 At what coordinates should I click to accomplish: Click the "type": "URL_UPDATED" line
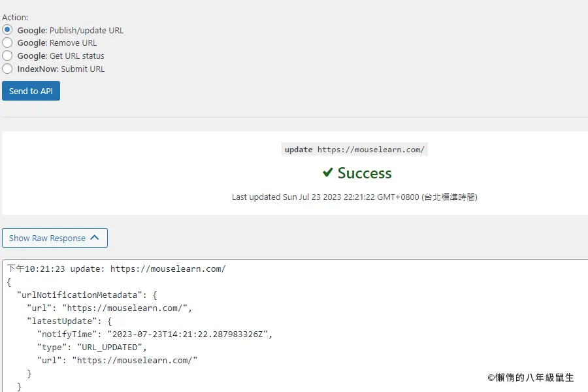(x=91, y=348)
